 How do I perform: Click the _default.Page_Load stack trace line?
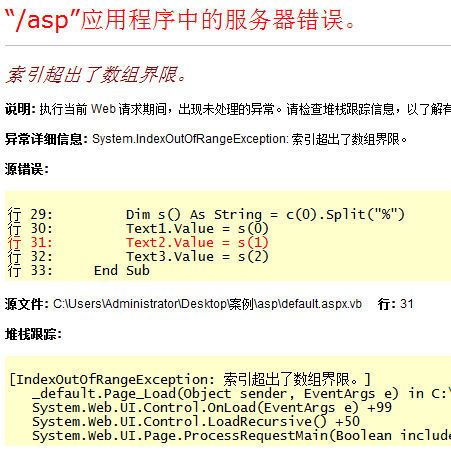pos(241,394)
